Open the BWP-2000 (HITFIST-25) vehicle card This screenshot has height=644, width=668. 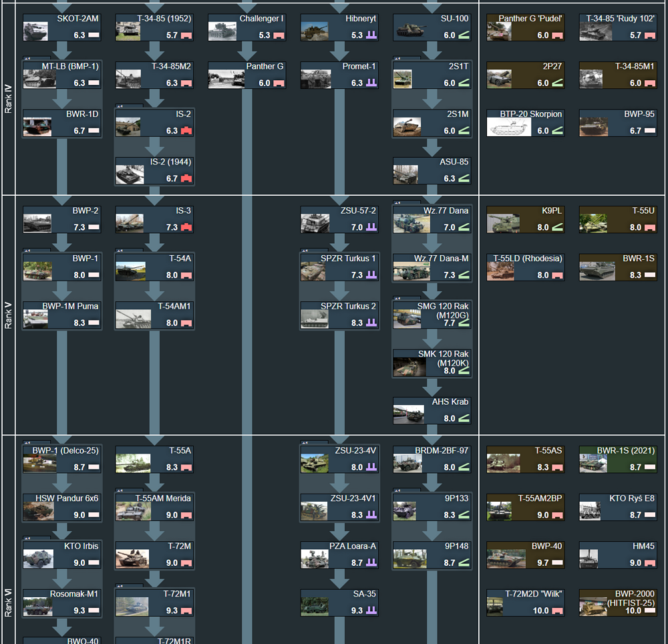[617, 601]
